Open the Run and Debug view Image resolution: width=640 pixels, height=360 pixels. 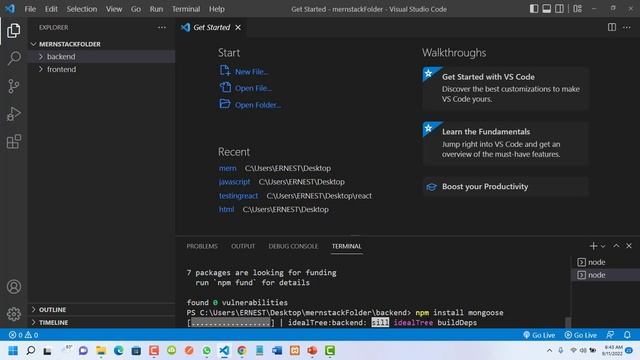[x=13, y=114]
